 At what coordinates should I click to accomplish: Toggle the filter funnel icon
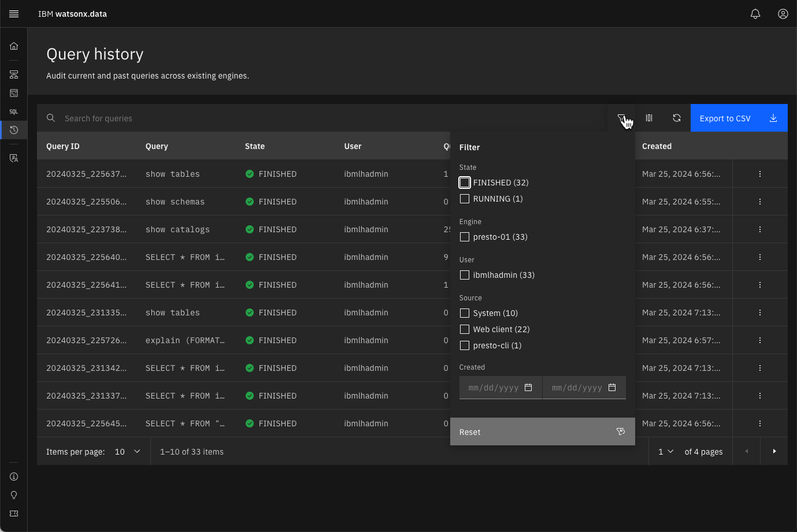point(621,118)
